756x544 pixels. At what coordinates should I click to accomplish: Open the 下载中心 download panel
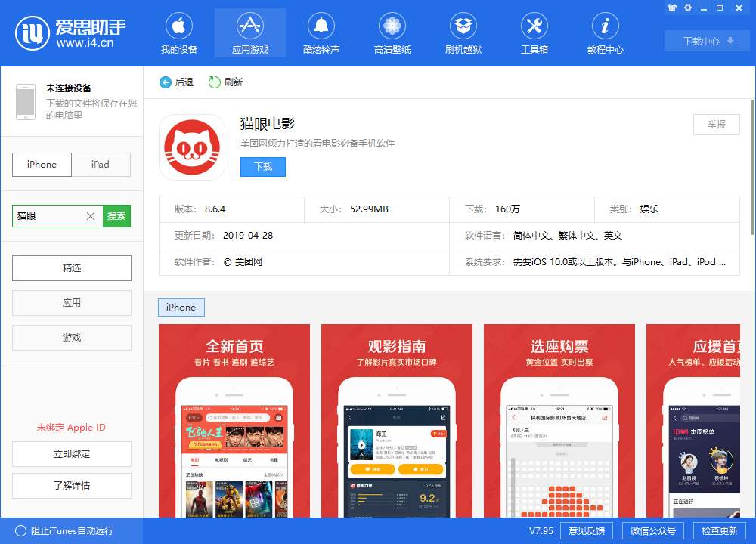[x=707, y=42]
